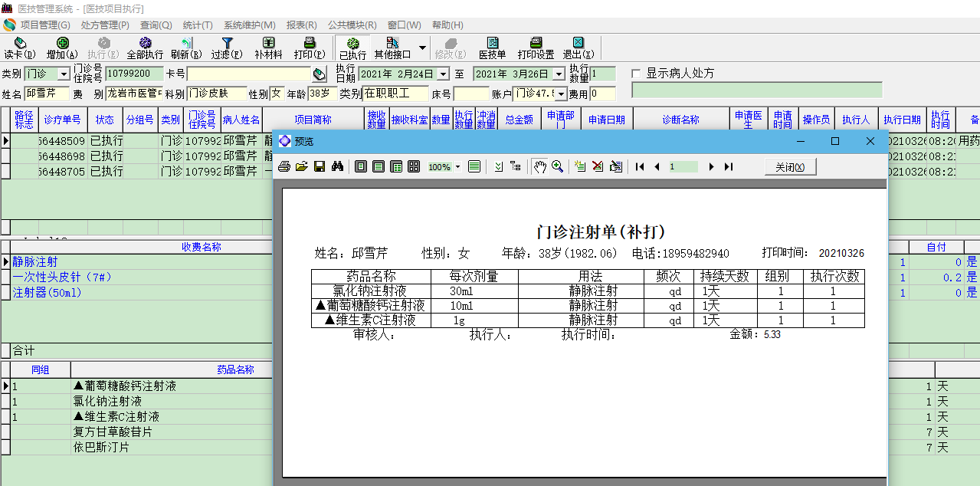
Task: Expand arrow next to 其他接口
Action: [x=422, y=48]
